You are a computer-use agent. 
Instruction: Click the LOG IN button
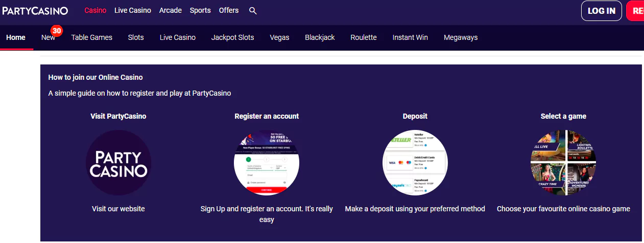tap(602, 11)
